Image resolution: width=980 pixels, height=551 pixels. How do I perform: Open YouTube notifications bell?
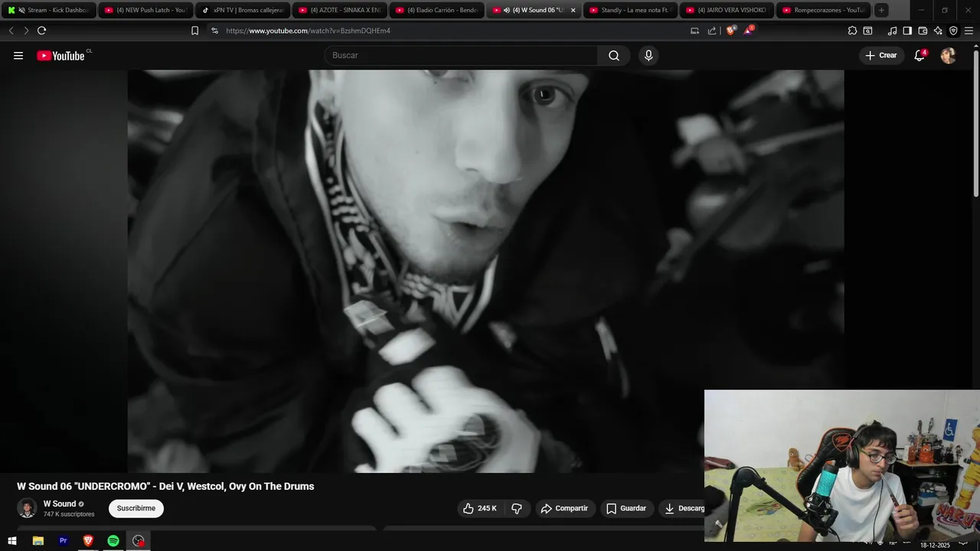920,55
